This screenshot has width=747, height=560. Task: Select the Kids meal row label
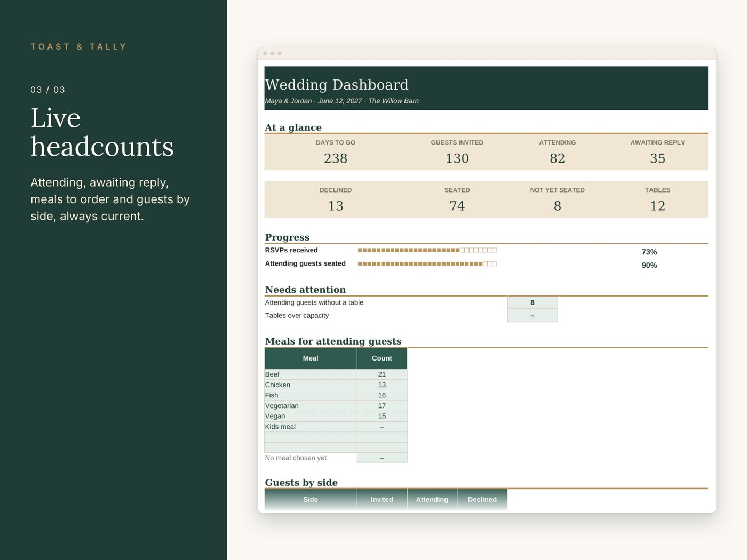pos(280,427)
